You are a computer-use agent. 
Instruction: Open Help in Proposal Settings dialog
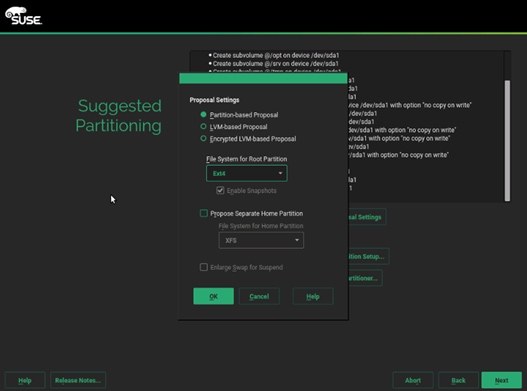(313, 296)
